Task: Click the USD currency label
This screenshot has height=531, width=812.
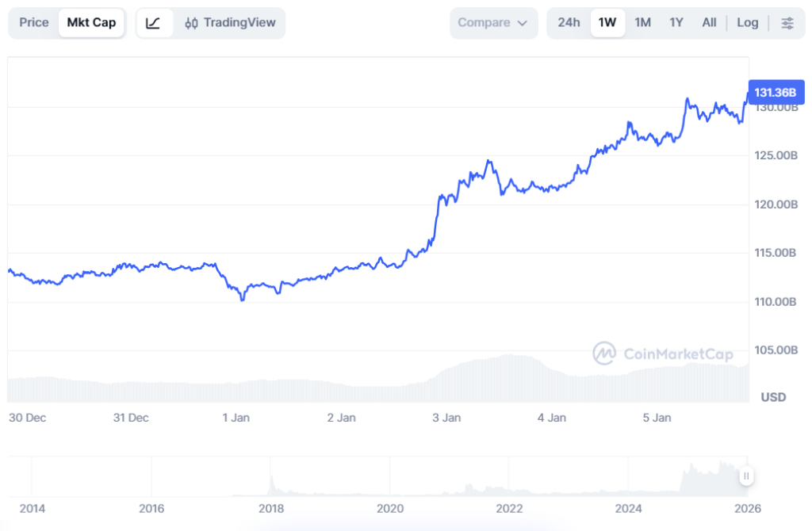Action: tap(773, 397)
